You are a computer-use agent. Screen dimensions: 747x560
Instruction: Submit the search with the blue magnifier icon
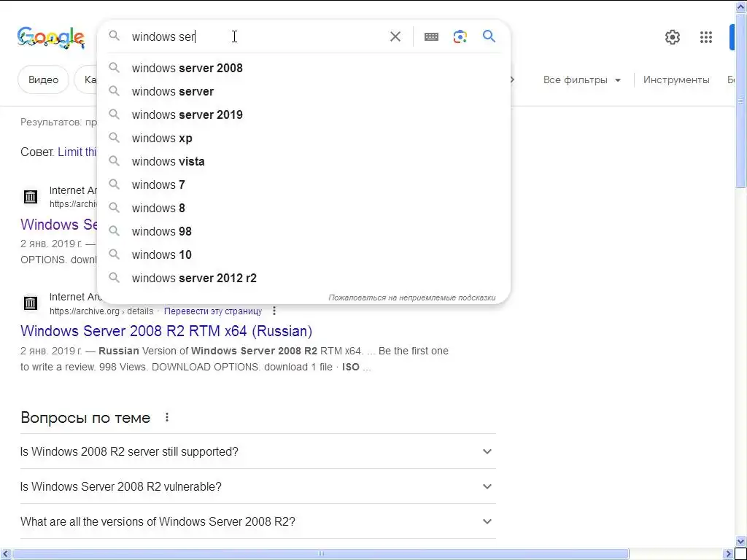489,36
